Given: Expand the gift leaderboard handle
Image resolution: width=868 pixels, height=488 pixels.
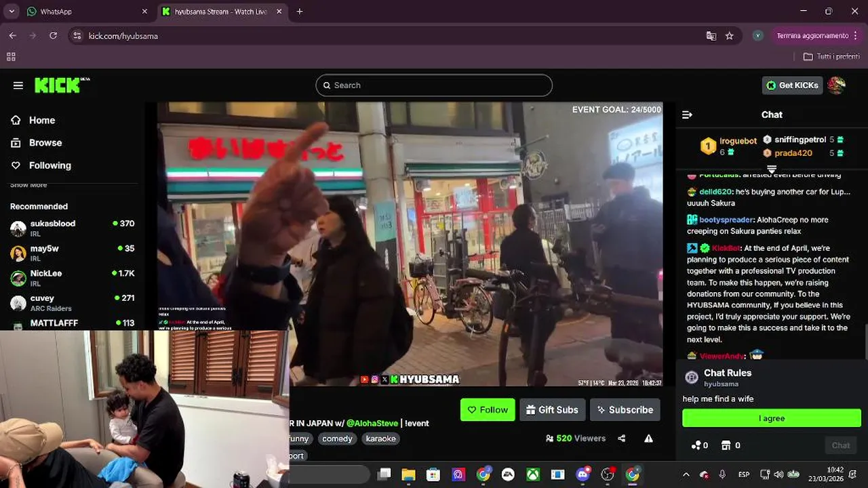Looking at the screenshot, I should [772, 169].
